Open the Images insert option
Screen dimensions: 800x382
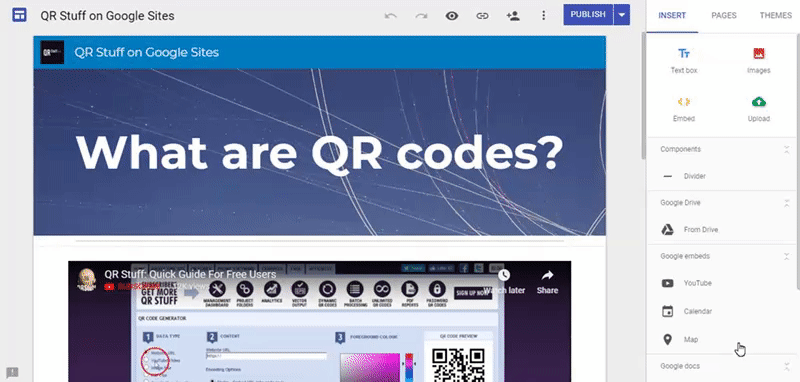pos(759,60)
